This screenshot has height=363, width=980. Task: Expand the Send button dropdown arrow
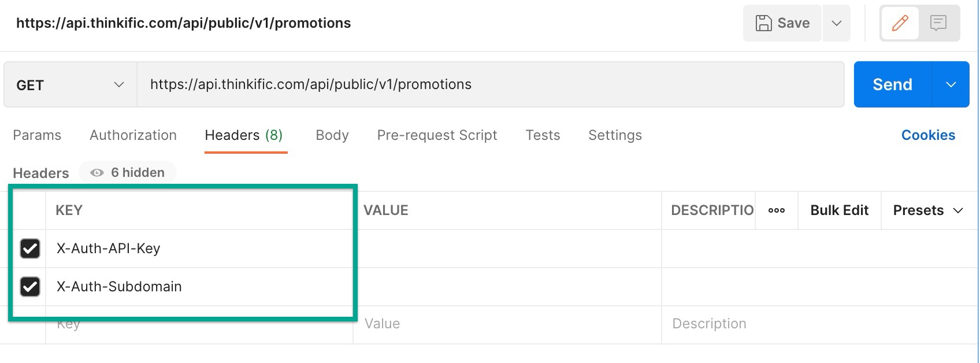[951, 84]
